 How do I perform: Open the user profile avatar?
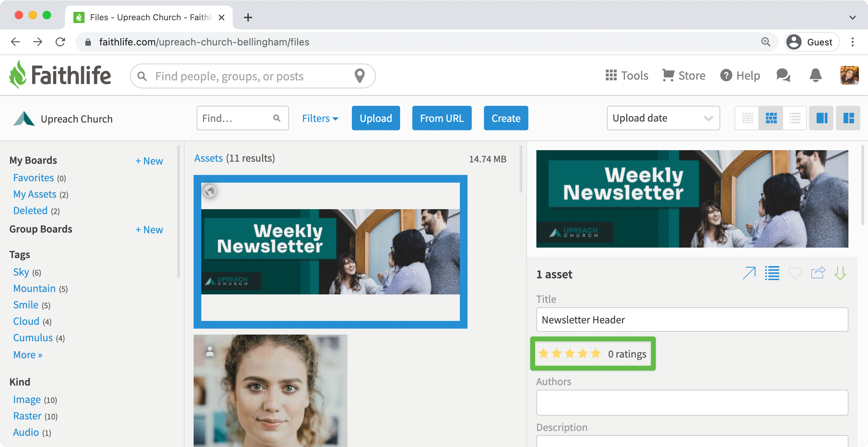point(849,75)
